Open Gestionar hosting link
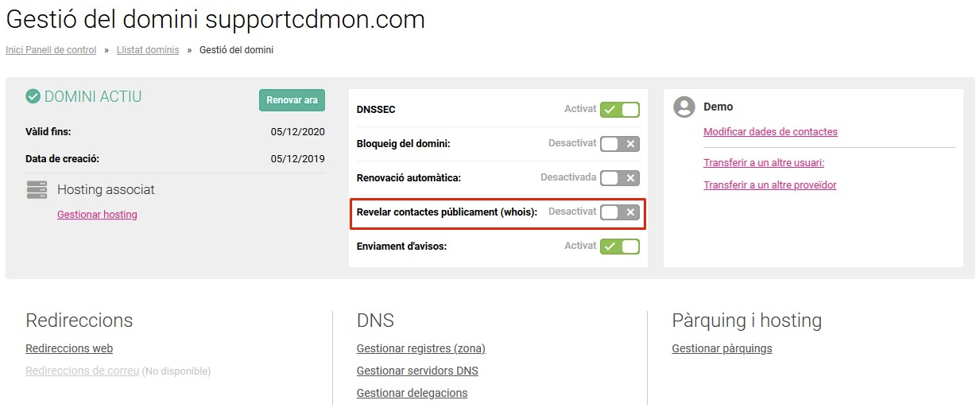 [97, 215]
